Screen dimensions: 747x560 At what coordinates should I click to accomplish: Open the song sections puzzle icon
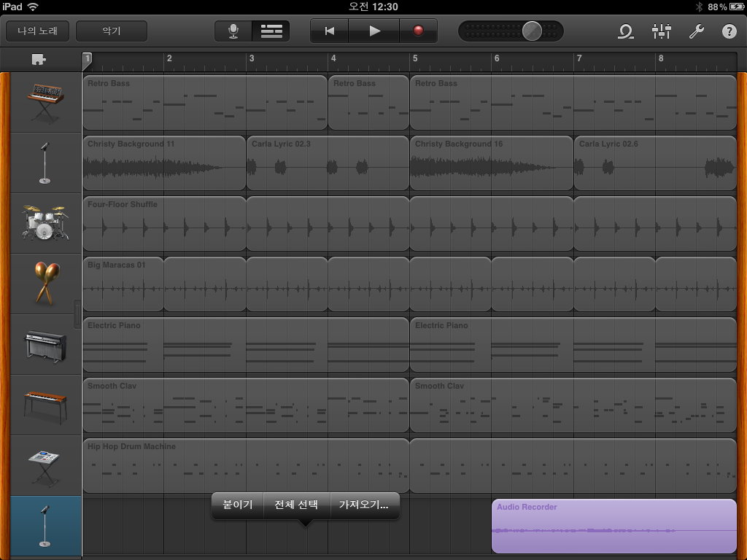coord(39,60)
